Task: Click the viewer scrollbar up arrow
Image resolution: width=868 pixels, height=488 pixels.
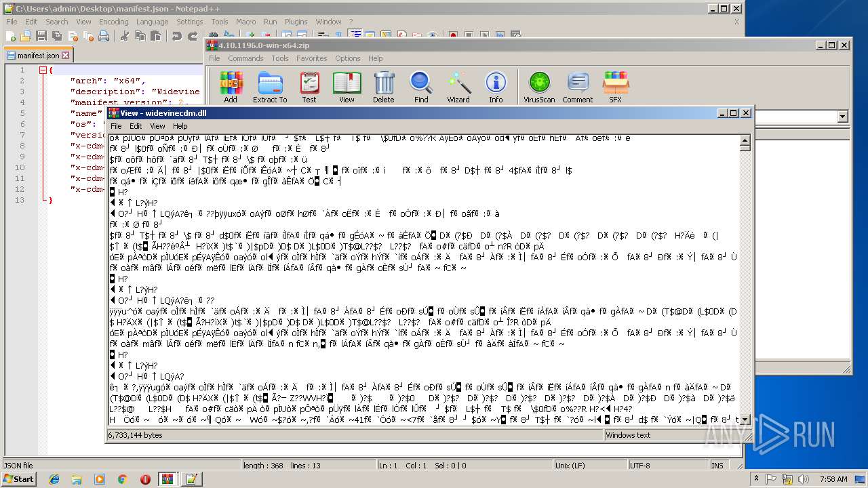Action: point(745,139)
